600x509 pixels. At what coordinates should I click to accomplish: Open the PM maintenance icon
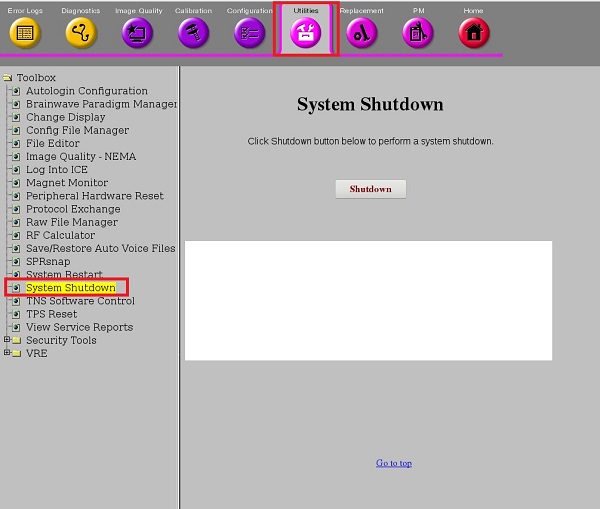coord(418,32)
